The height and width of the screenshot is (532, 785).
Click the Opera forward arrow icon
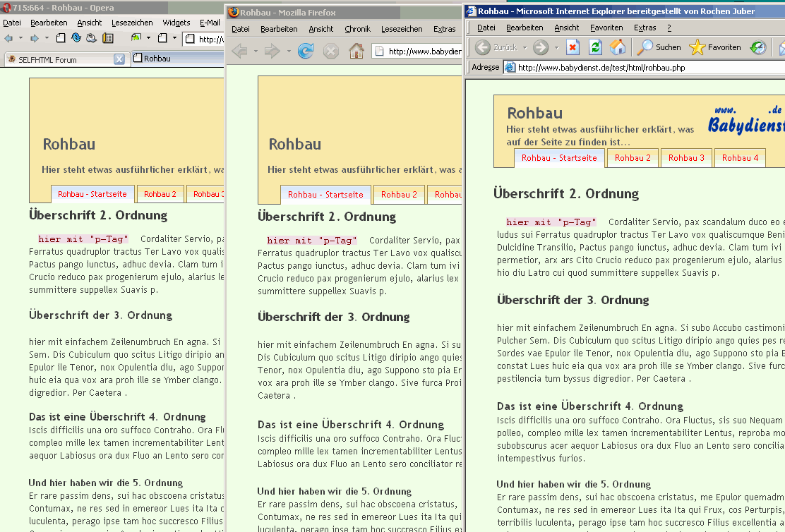(35, 38)
